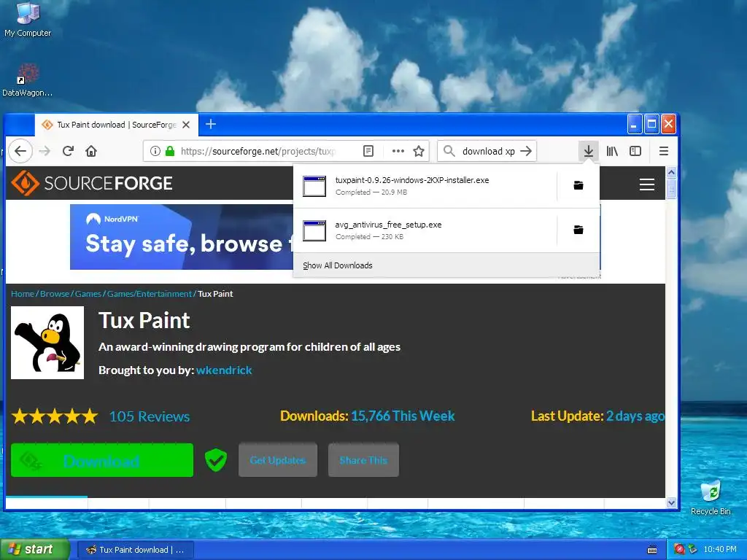Select Tux Paint download taskbar button
The image size is (747, 560).
[x=135, y=550]
